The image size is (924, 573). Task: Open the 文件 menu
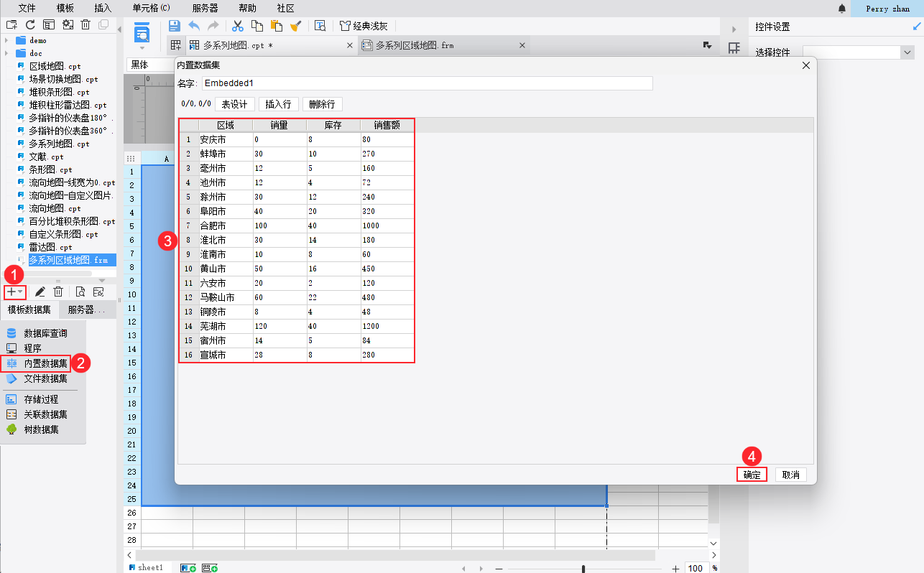[x=27, y=8]
